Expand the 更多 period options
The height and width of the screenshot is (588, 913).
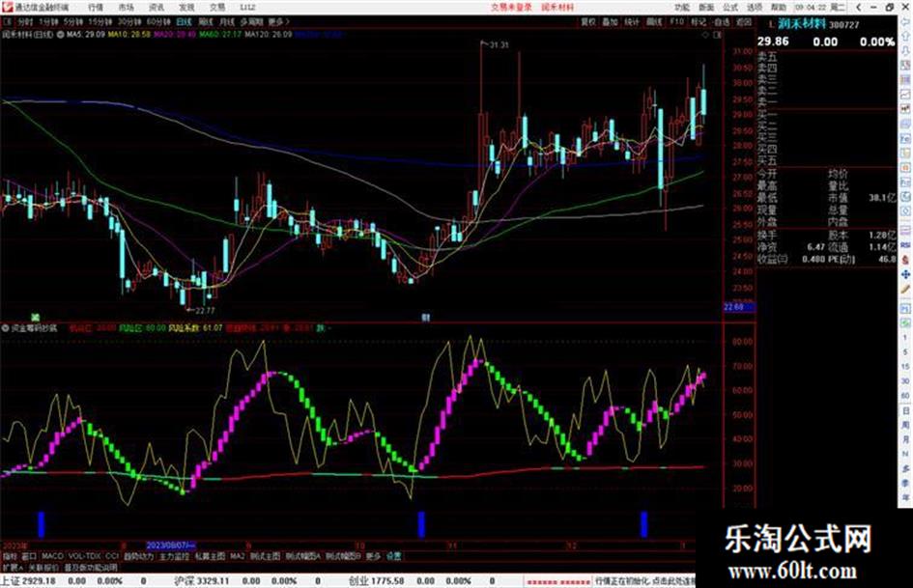tap(278, 22)
